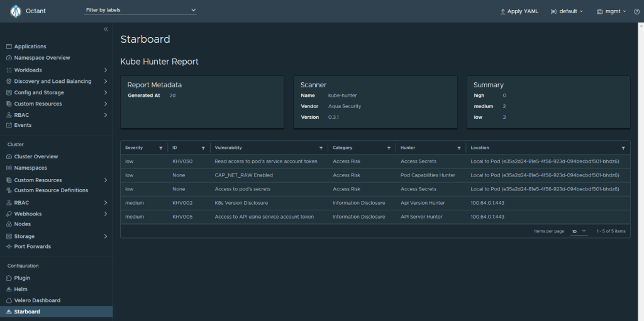Collapse the sidebar with double-chevron icon
This screenshot has width=644, height=321.
106,30
